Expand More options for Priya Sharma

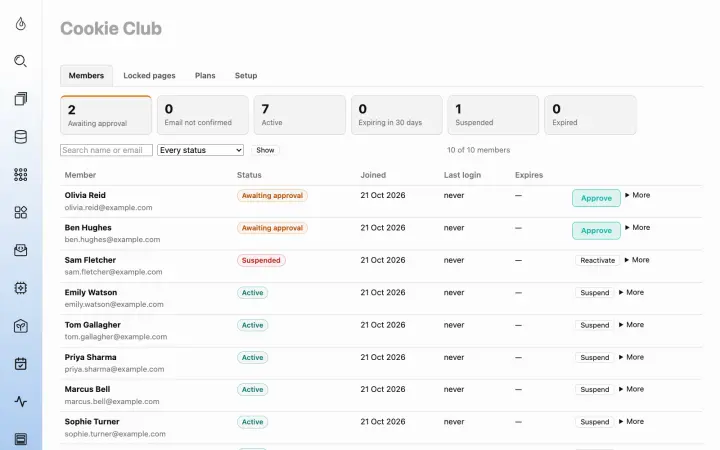(631, 357)
